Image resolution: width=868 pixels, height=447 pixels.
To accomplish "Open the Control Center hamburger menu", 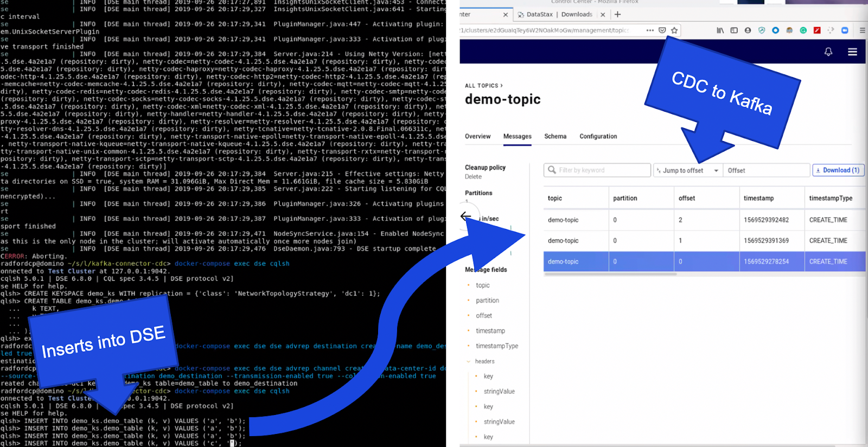I will tap(853, 52).
